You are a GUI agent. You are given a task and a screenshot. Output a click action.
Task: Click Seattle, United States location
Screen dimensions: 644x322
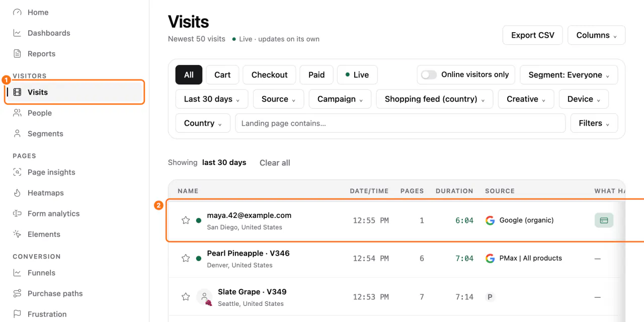(251, 304)
